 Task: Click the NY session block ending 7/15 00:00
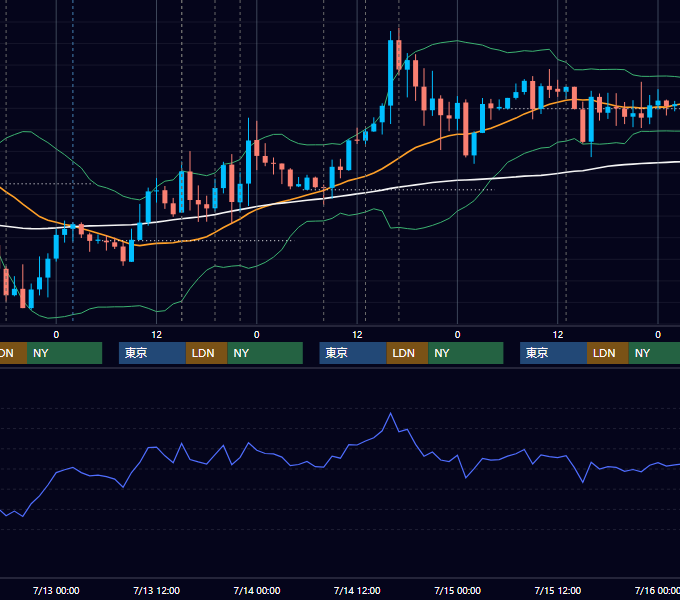466,353
